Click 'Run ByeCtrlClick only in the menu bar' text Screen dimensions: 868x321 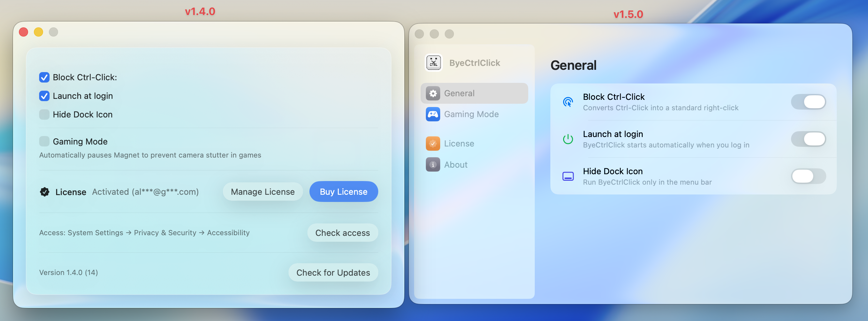point(647,182)
